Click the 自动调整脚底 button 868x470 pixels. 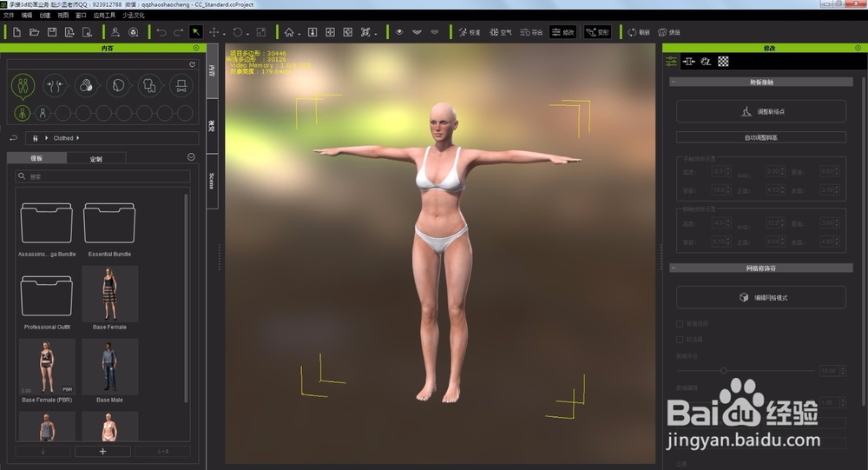(761, 137)
